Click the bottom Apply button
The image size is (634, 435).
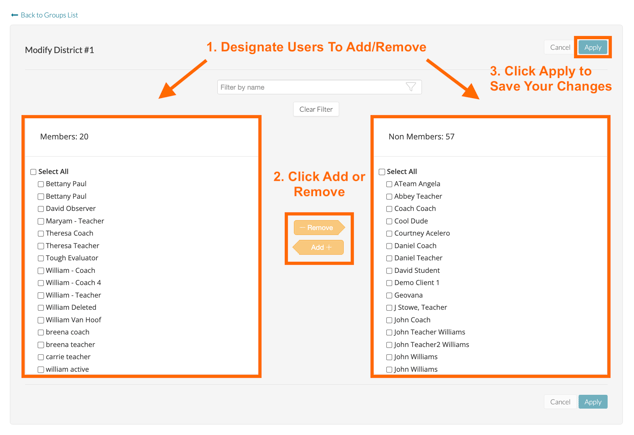(x=593, y=402)
